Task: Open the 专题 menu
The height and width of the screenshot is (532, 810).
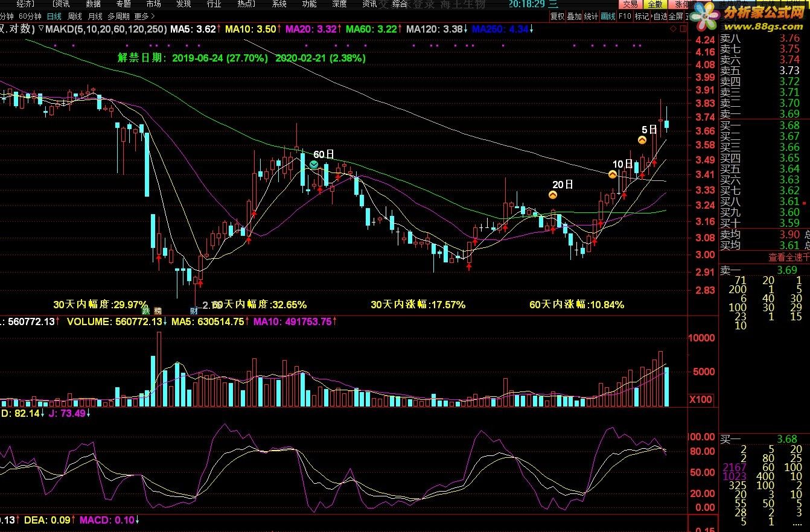Action: coord(123,4)
